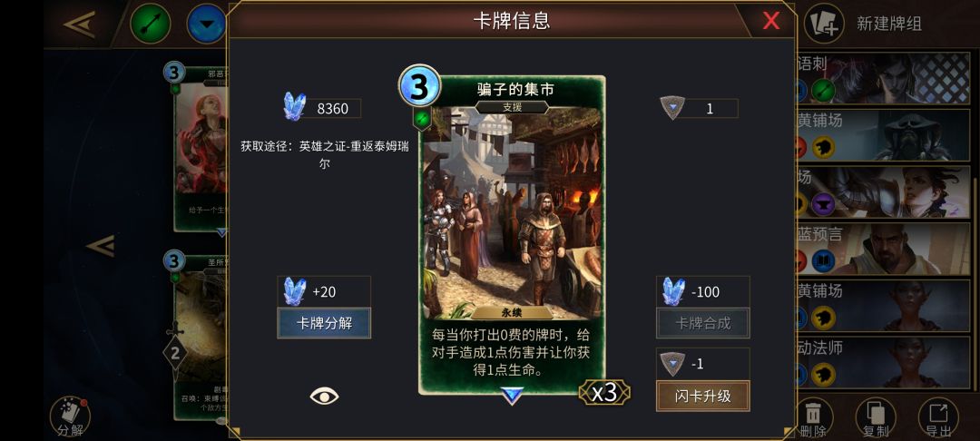Click the 闪卡升级 button

point(702,396)
